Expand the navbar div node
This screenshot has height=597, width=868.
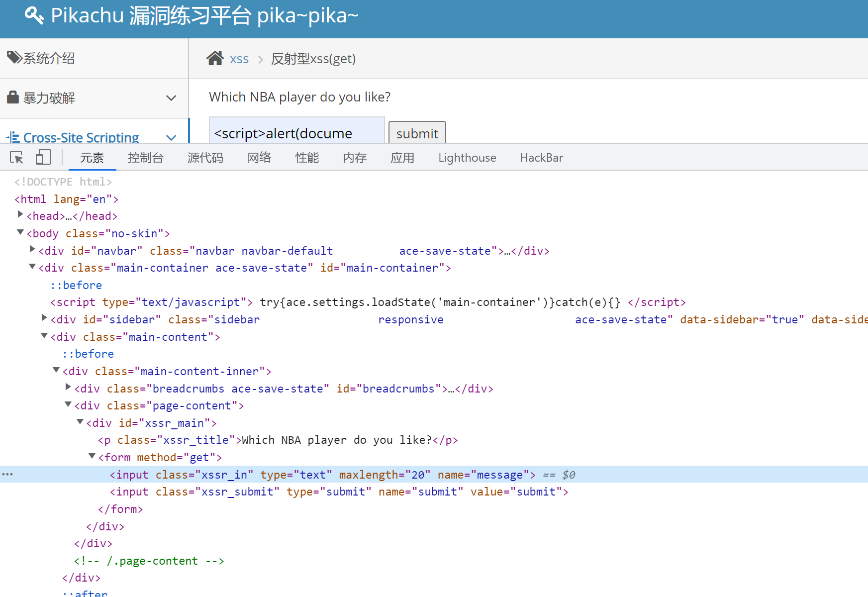32,249
